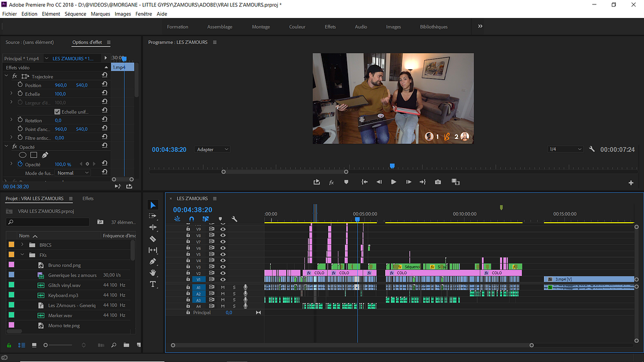Open Program monitor wrench settings
Screen dimensions: 644x362
pos(592,149)
